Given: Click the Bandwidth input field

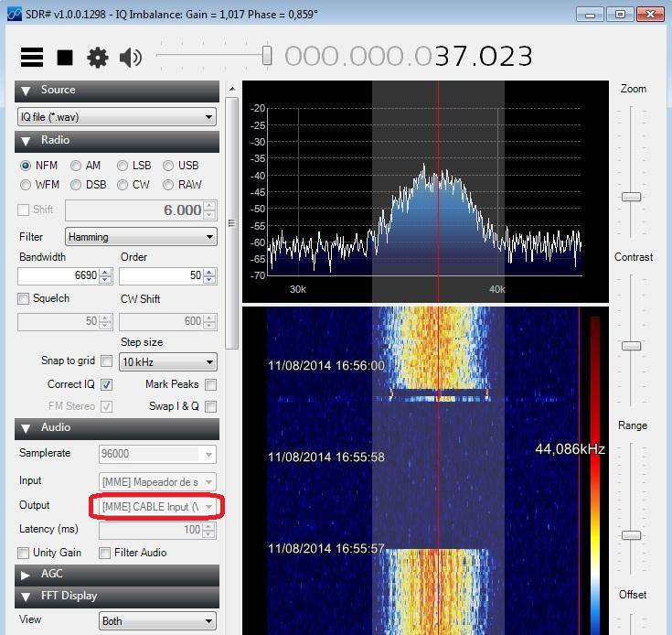Looking at the screenshot, I should pyautogui.click(x=58, y=276).
